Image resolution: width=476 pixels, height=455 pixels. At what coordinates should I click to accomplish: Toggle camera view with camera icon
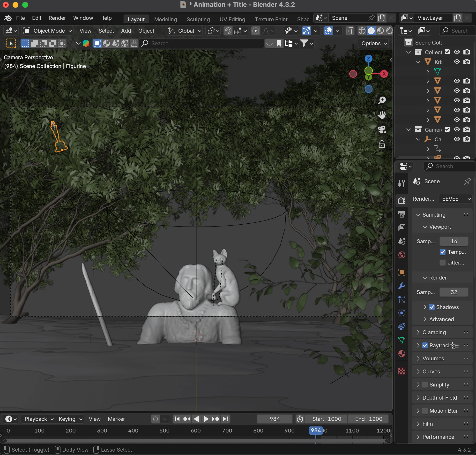382,130
